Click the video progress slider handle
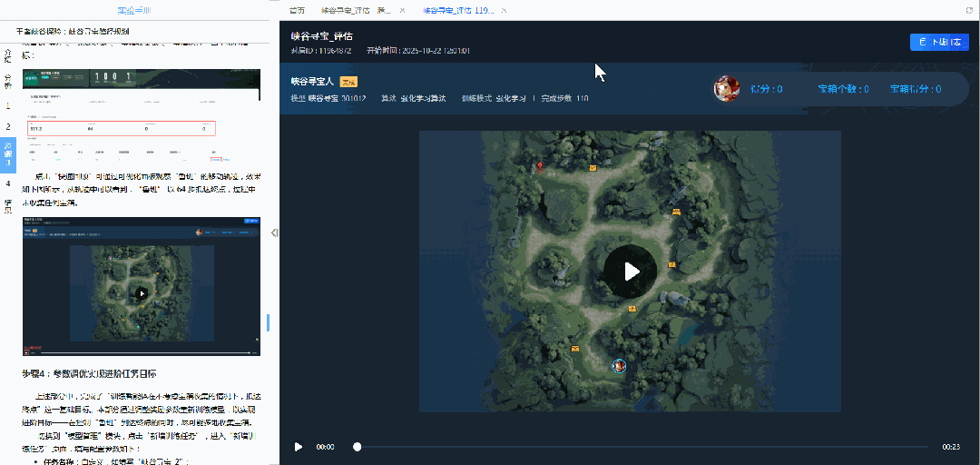Viewport: 980px width, 465px height. point(357,447)
